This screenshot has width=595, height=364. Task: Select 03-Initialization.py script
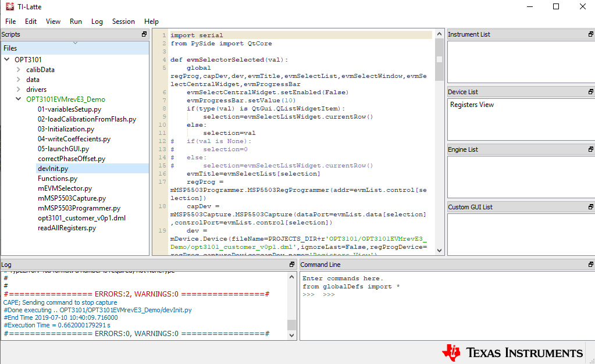[66, 129]
